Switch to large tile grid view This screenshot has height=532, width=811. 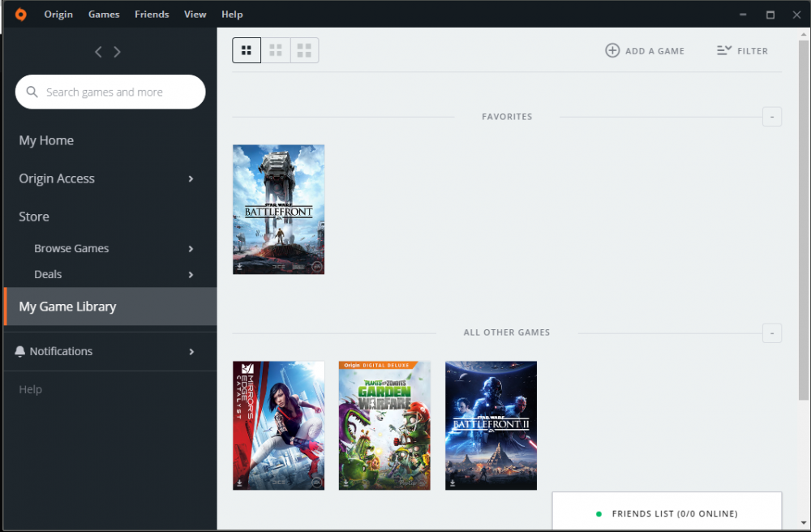point(305,50)
